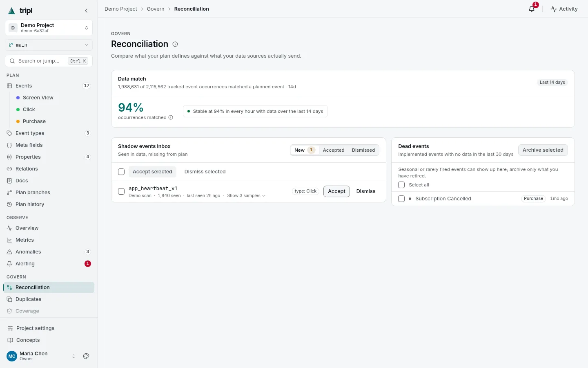The width and height of the screenshot is (588, 368).
Task: Navigate to Relations
Action: pyautogui.click(x=49, y=169)
